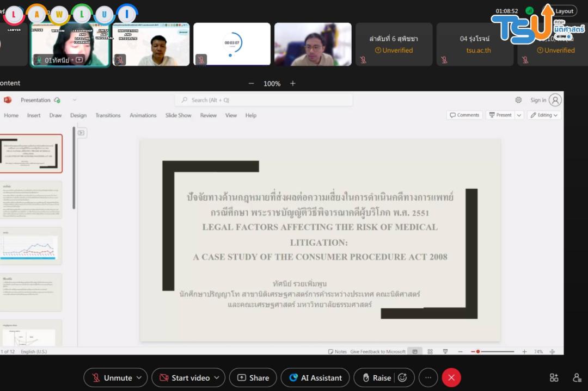Open the Help ribbon tab
This screenshot has width=588, height=391.
251,115
